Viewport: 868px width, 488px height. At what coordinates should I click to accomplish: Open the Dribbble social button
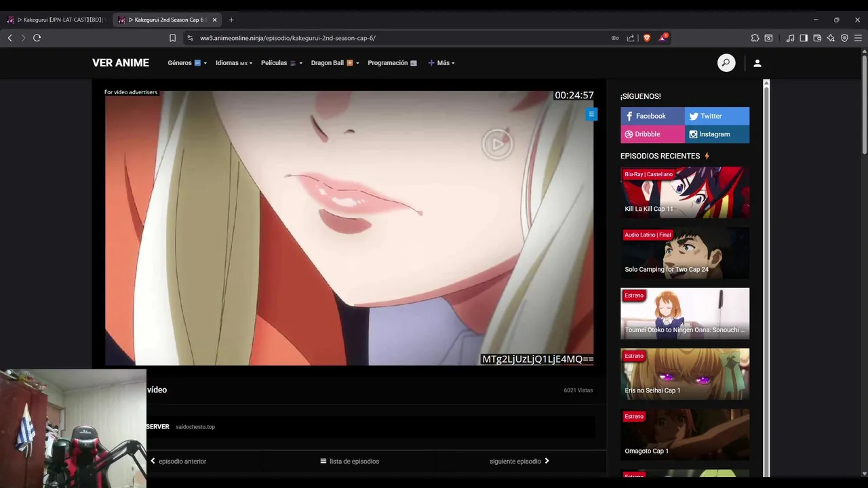tap(652, 134)
